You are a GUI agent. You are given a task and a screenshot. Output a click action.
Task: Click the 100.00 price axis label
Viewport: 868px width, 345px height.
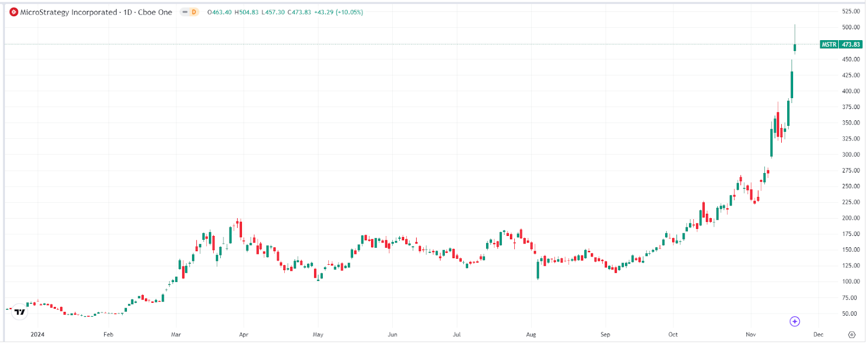[x=851, y=282]
